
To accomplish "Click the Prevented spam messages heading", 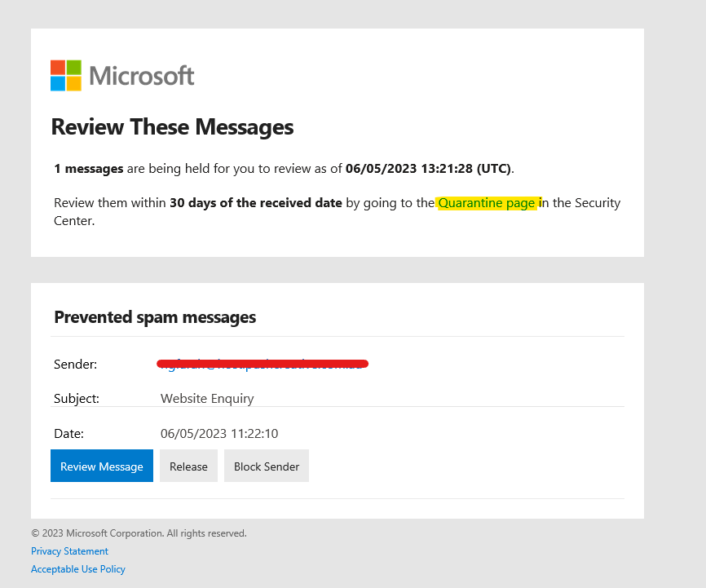I will [x=154, y=317].
